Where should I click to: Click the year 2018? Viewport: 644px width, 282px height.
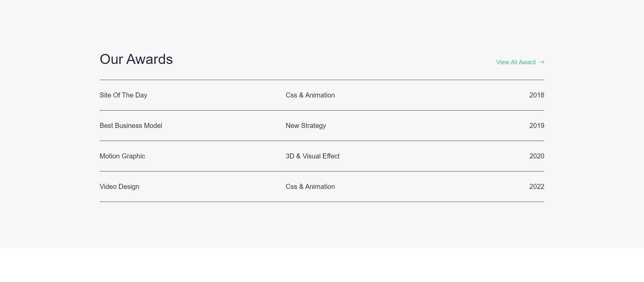click(x=537, y=95)
